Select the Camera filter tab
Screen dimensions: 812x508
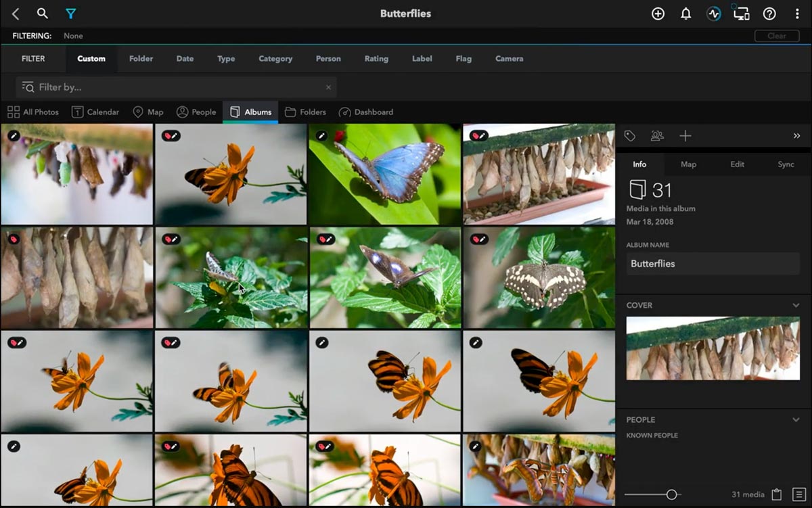click(x=509, y=59)
